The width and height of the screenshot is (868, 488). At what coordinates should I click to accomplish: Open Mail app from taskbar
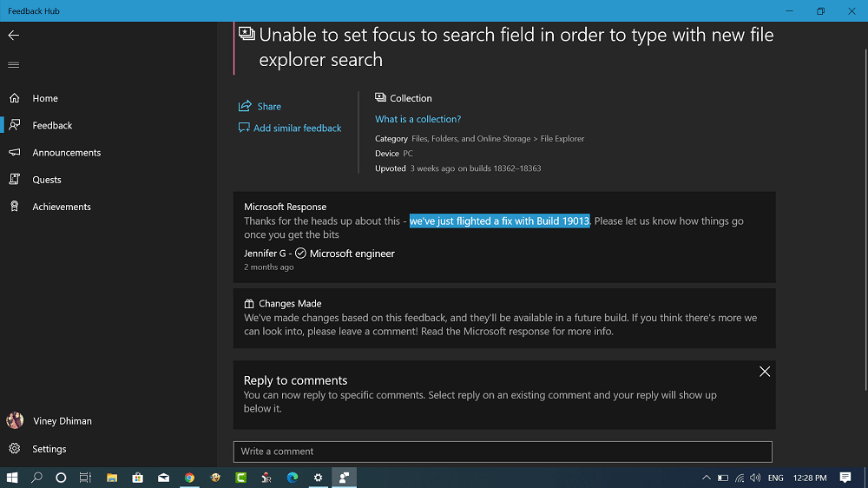163,478
